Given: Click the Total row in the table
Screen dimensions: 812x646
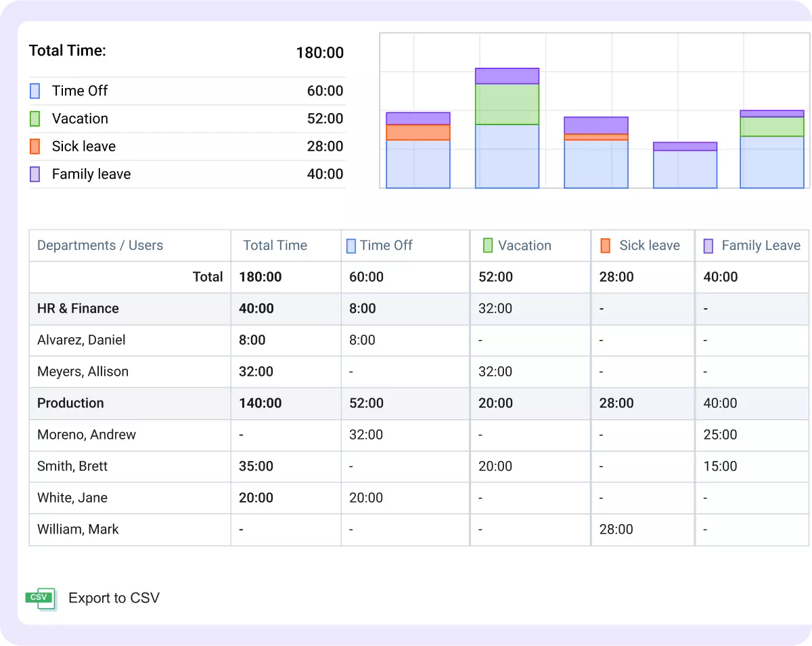Looking at the screenshot, I should 208,276.
